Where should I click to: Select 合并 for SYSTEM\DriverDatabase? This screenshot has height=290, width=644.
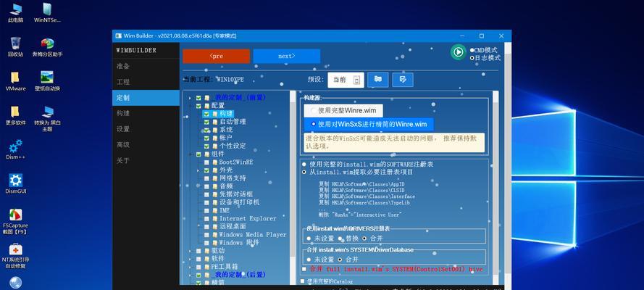point(340,260)
